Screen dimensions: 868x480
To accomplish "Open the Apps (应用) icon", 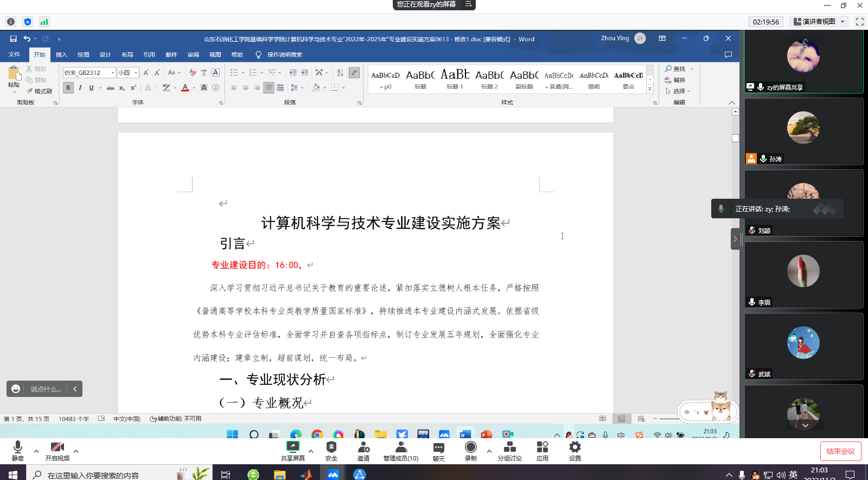I will (542, 447).
